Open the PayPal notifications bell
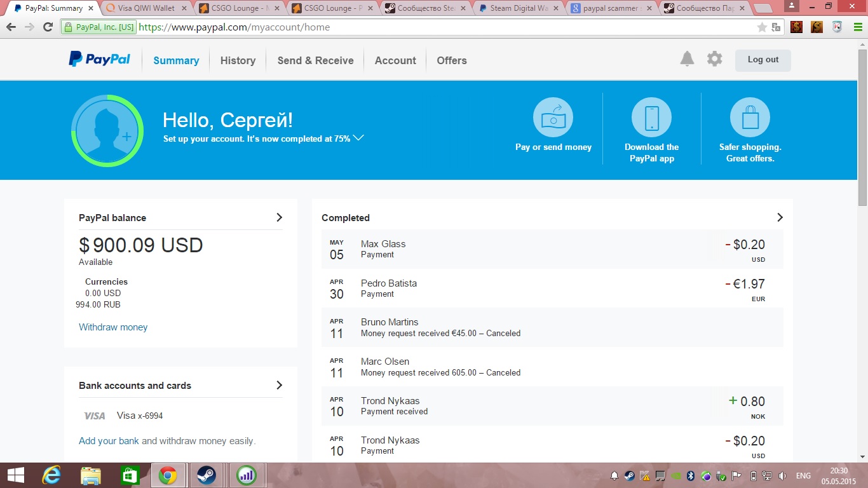Viewport: 868px width, 488px height. click(x=687, y=59)
